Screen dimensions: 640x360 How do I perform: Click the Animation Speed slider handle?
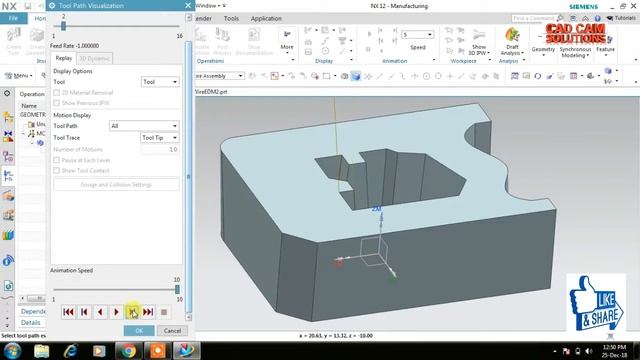coord(177,289)
